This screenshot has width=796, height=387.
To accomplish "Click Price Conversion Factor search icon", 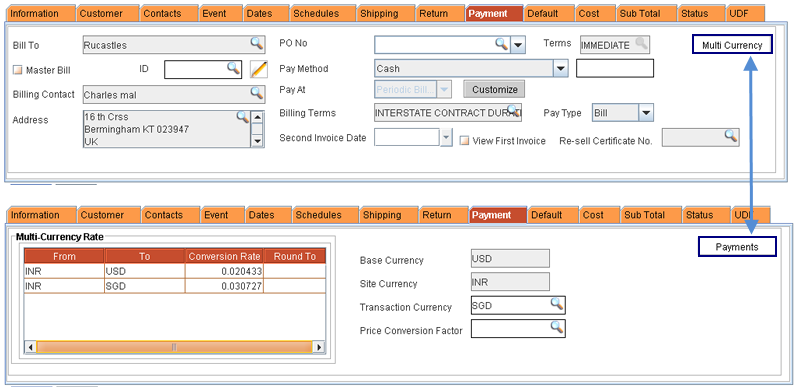I will click(x=557, y=327).
